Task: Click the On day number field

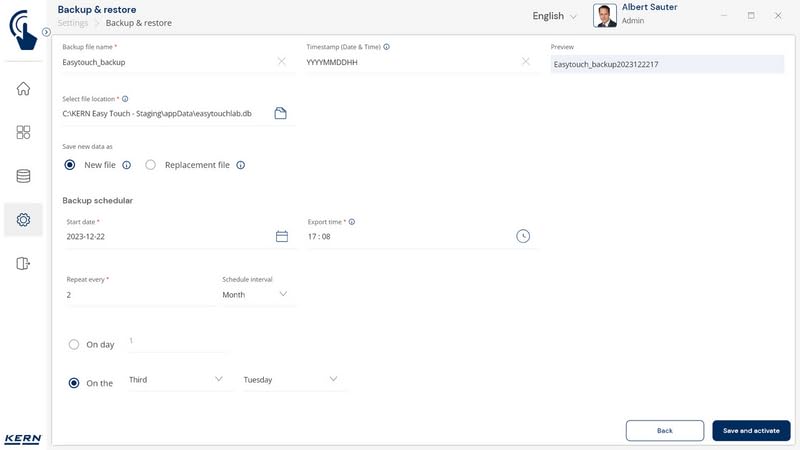Action: point(177,341)
